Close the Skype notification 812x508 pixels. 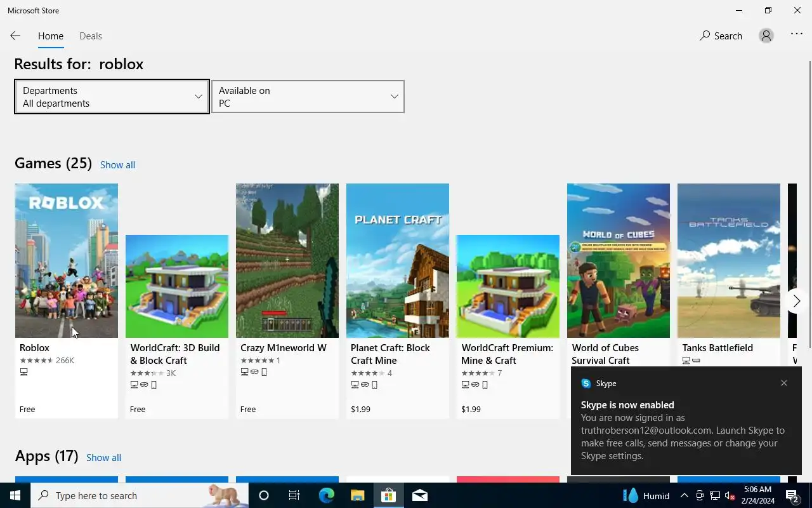pyautogui.click(x=784, y=383)
